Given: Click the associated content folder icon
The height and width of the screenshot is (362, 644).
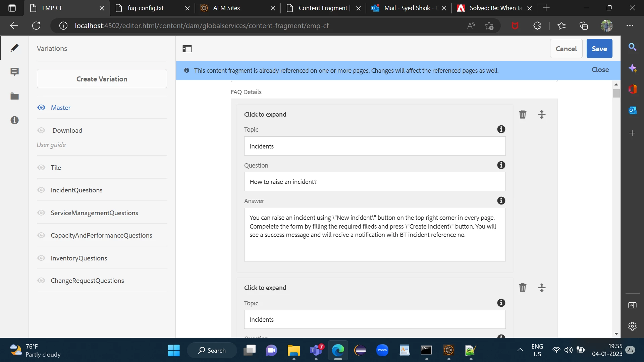Looking at the screenshot, I should coord(14,96).
